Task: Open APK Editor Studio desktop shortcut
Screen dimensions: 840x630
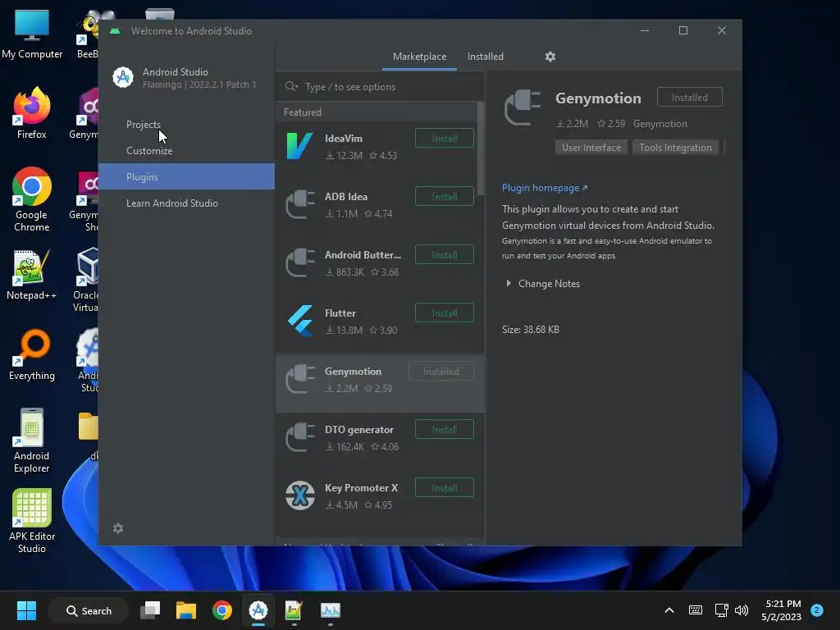Action: tap(32, 521)
